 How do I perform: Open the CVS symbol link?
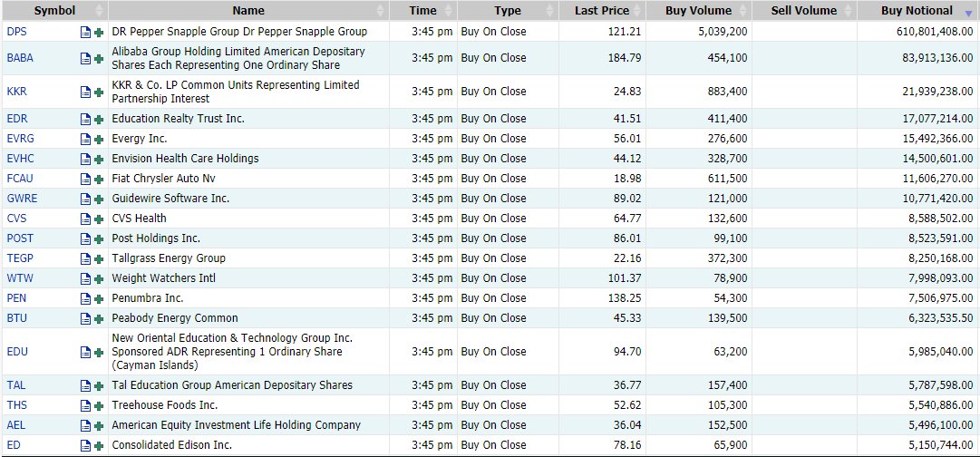click(x=16, y=219)
